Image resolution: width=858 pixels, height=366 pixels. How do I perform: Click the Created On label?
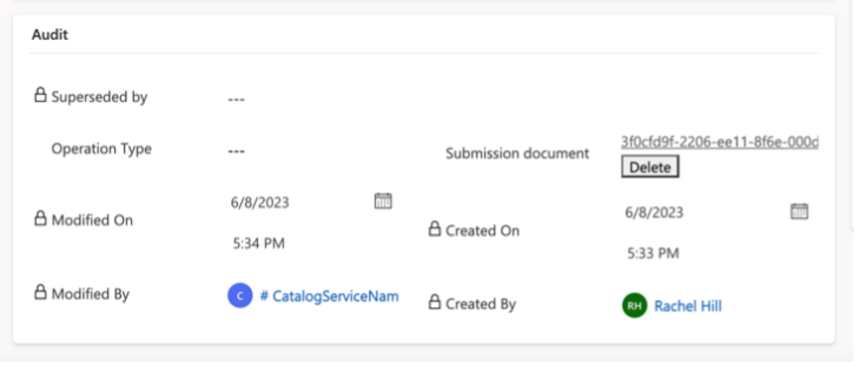[x=482, y=231]
